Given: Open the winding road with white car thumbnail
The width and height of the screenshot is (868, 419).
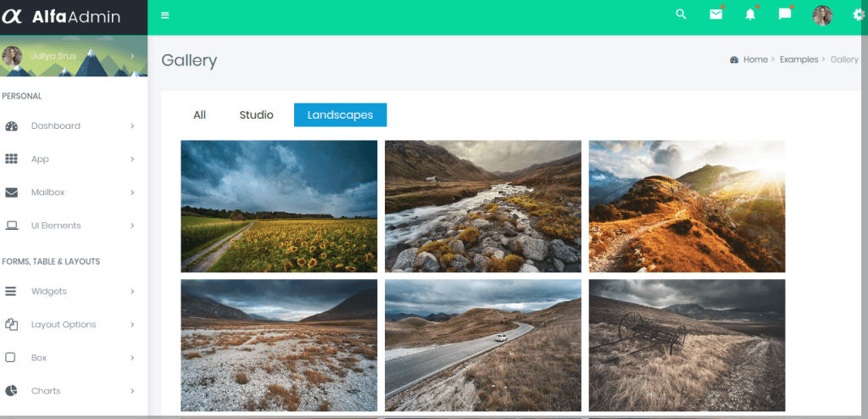Looking at the screenshot, I should [482, 345].
